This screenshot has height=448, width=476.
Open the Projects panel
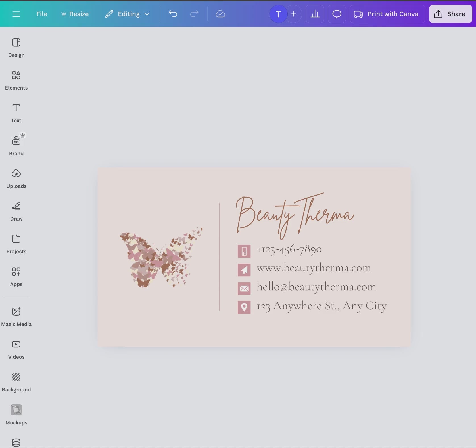[16, 243]
